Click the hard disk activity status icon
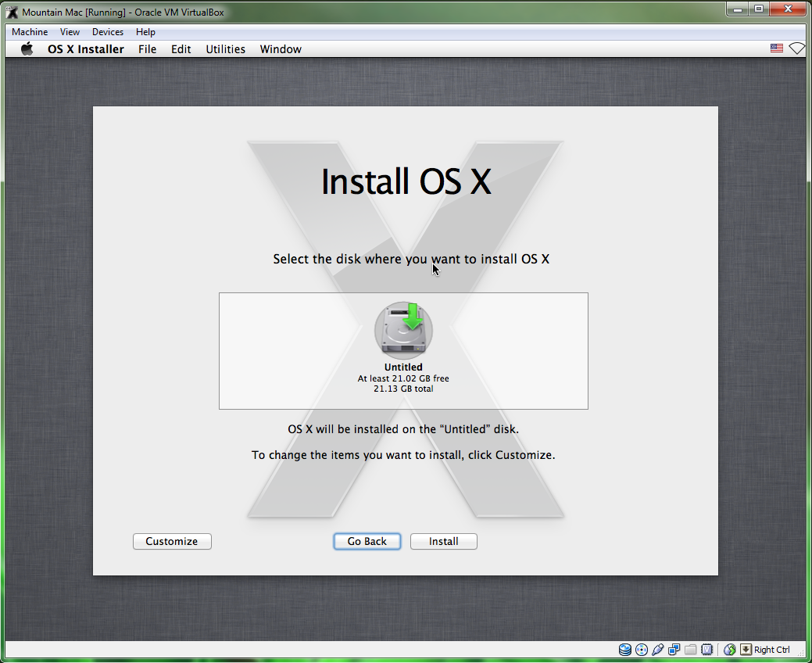Image resolution: width=812 pixels, height=663 pixels. [625, 650]
